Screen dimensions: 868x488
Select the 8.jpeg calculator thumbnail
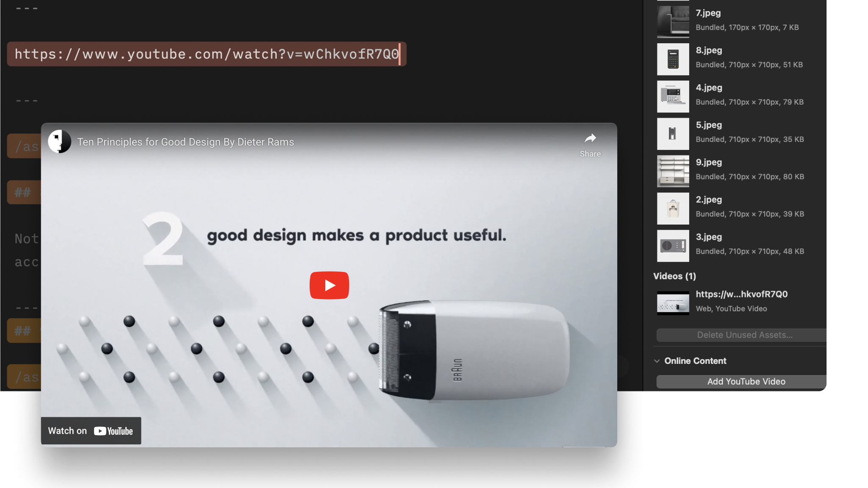[673, 59]
